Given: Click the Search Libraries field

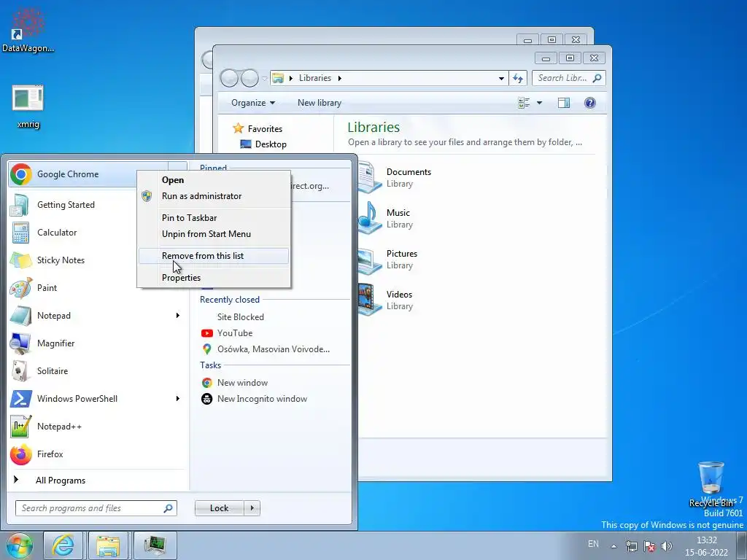Looking at the screenshot, I should 568,78.
